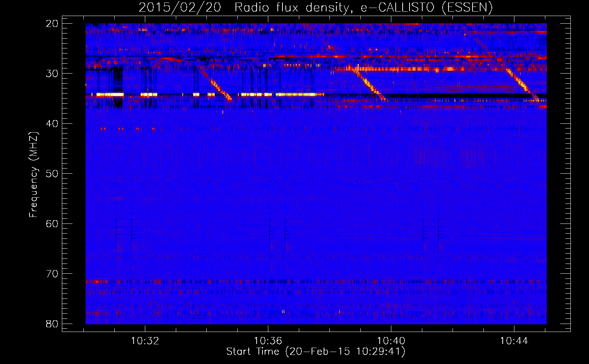Select the Frequency (MHZ) axis label

click(33, 175)
